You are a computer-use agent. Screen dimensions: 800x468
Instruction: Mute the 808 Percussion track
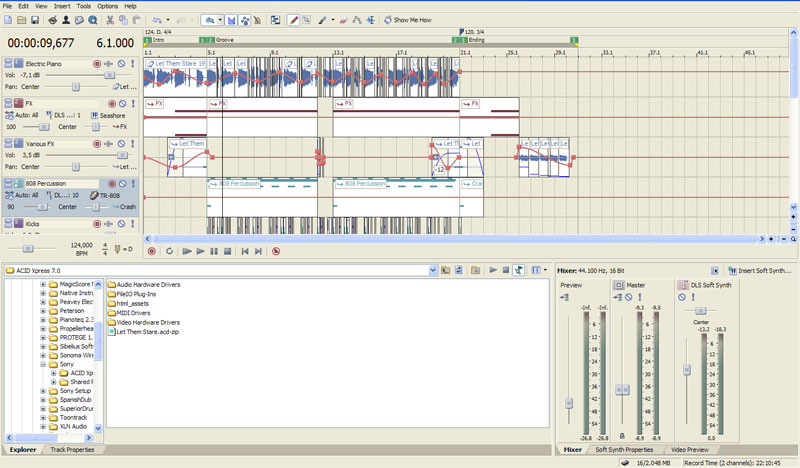pyautogui.click(x=122, y=184)
